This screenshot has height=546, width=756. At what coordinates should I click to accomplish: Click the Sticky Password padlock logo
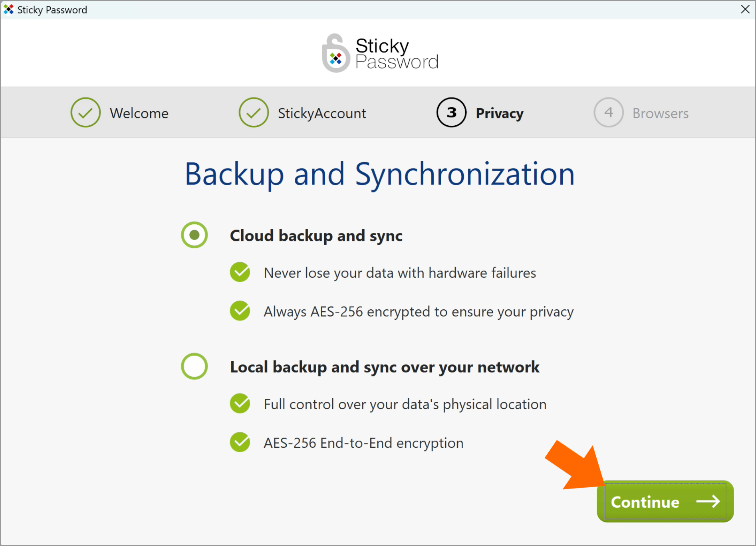coord(336,53)
